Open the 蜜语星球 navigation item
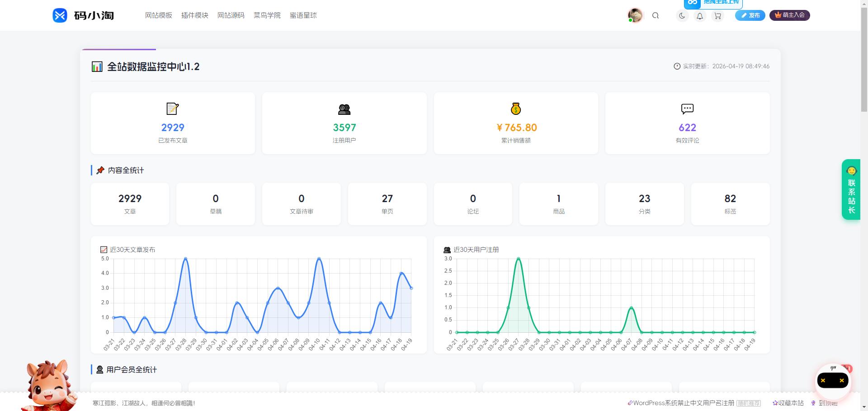This screenshot has width=868, height=411. pos(303,15)
